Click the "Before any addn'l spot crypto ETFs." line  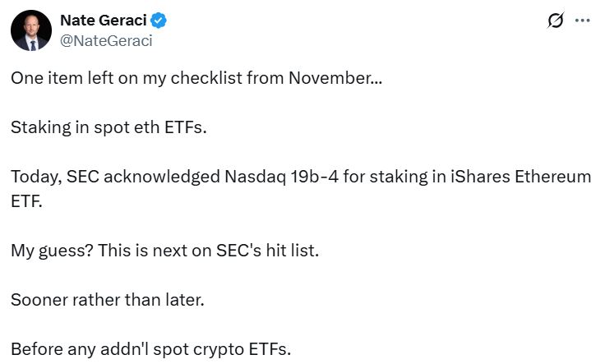click(x=150, y=348)
